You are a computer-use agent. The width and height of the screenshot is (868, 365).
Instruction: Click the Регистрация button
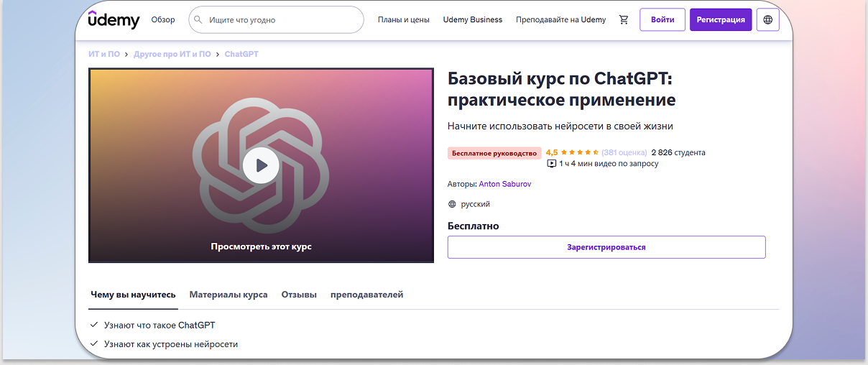[x=721, y=19]
